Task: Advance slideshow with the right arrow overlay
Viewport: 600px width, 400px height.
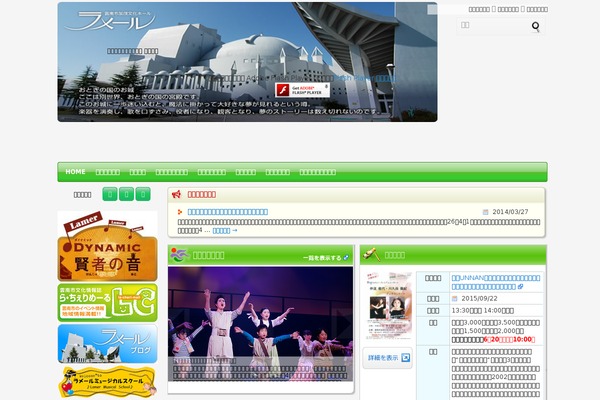Action: (343, 324)
